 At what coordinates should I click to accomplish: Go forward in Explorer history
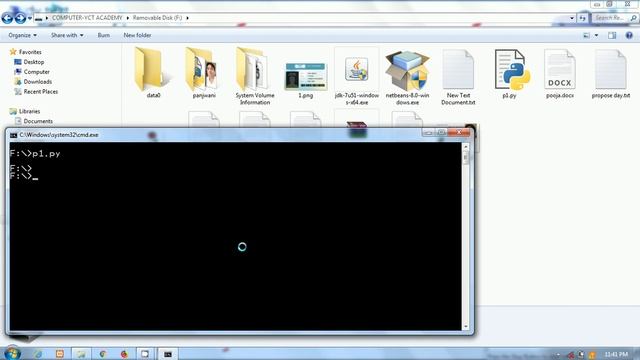[x=20, y=18]
